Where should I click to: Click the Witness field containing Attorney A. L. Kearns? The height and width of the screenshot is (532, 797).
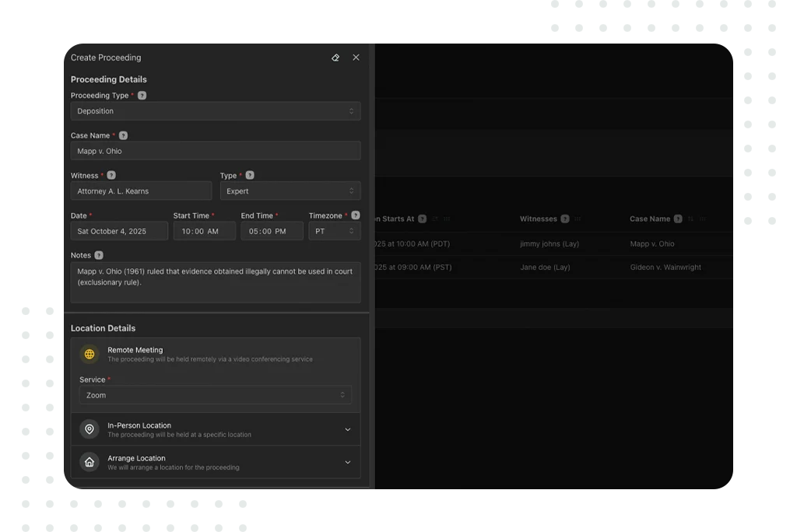pos(142,191)
